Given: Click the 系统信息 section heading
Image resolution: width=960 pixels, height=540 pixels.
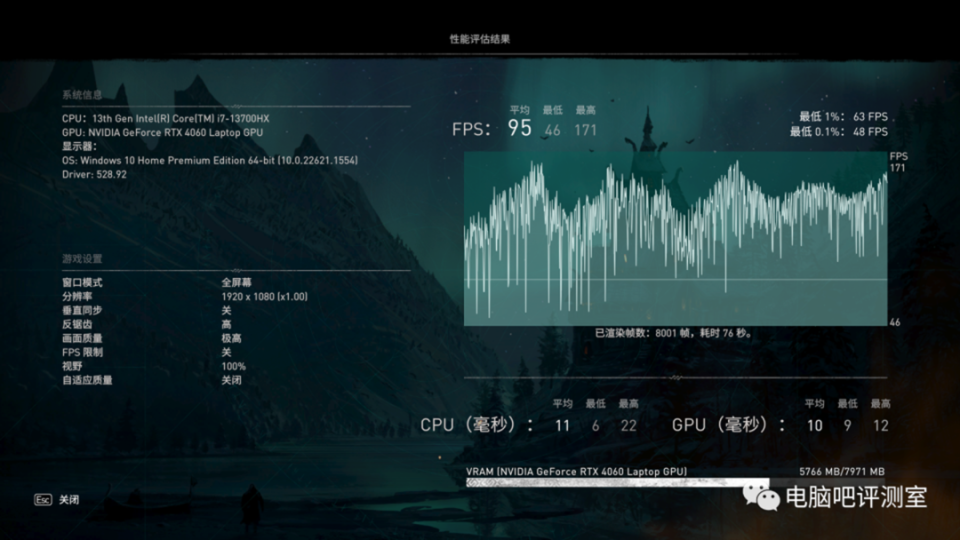Looking at the screenshot, I should (x=82, y=94).
